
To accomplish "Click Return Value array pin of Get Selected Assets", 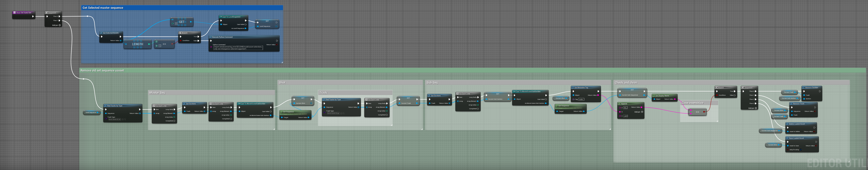I will [121, 40].
